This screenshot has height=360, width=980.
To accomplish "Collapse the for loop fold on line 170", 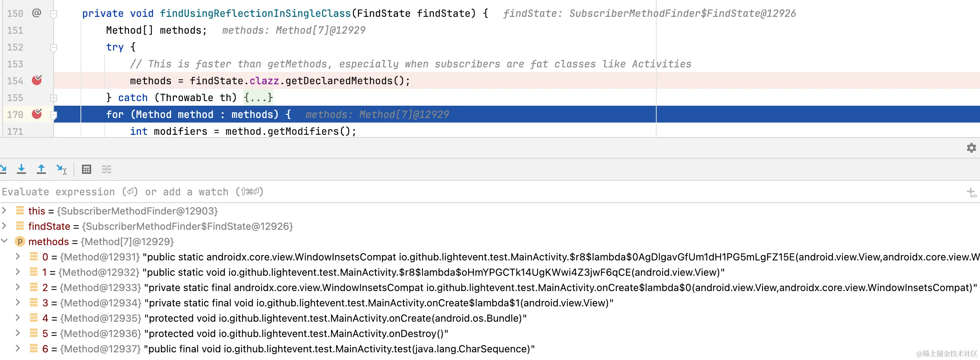I will coord(54,115).
